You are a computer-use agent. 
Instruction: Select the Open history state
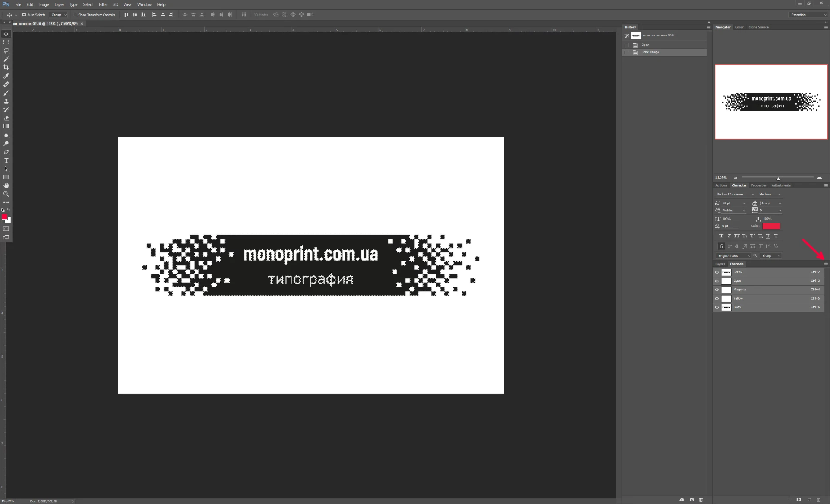(665, 45)
